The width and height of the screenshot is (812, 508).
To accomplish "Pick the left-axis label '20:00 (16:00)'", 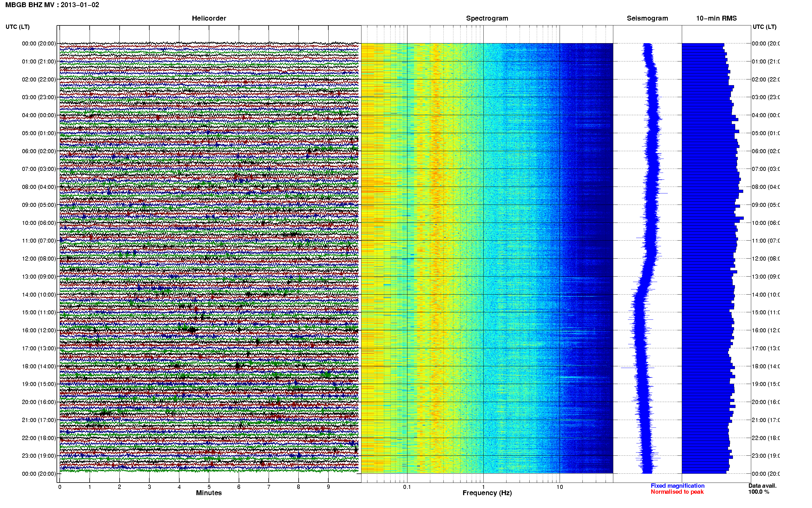I will [39, 402].
